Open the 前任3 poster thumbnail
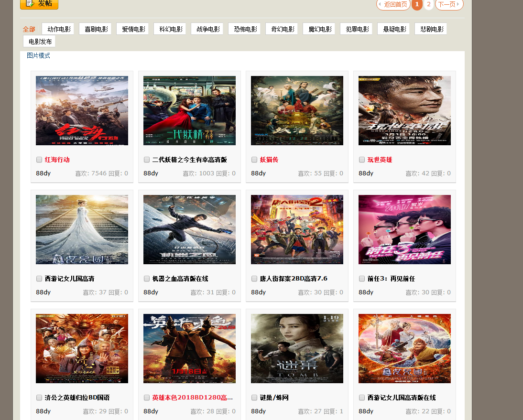 pos(404,230)
